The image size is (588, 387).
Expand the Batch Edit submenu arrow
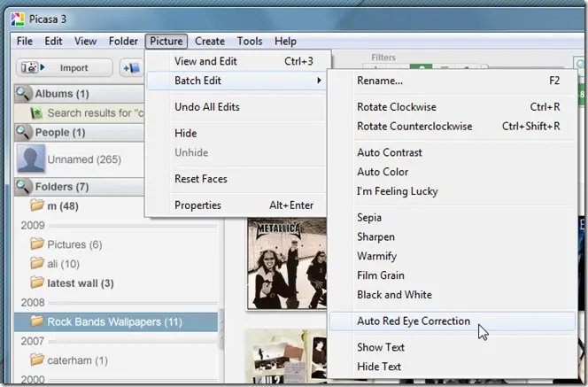319,81
